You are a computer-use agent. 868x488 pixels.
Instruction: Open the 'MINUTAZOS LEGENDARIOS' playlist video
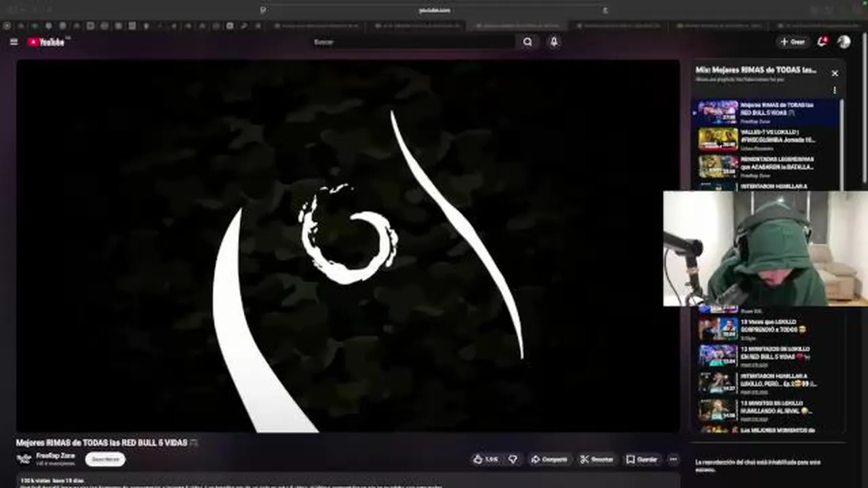(766, 166)
